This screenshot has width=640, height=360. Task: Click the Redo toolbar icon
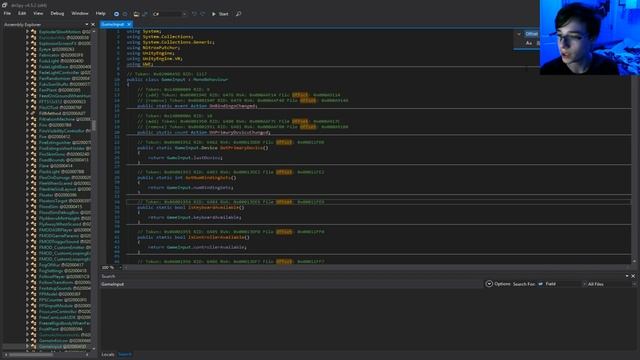click(x=202, y=14)
